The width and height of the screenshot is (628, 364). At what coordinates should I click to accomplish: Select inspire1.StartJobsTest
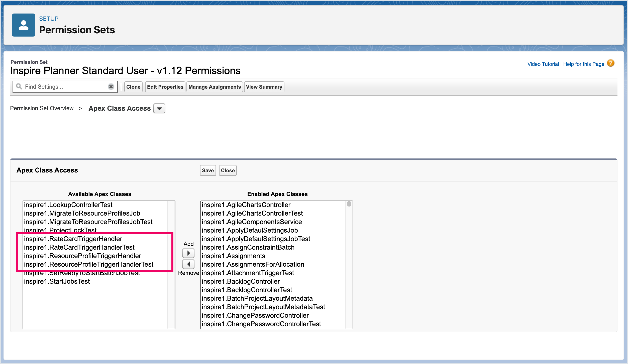[95, 281]
